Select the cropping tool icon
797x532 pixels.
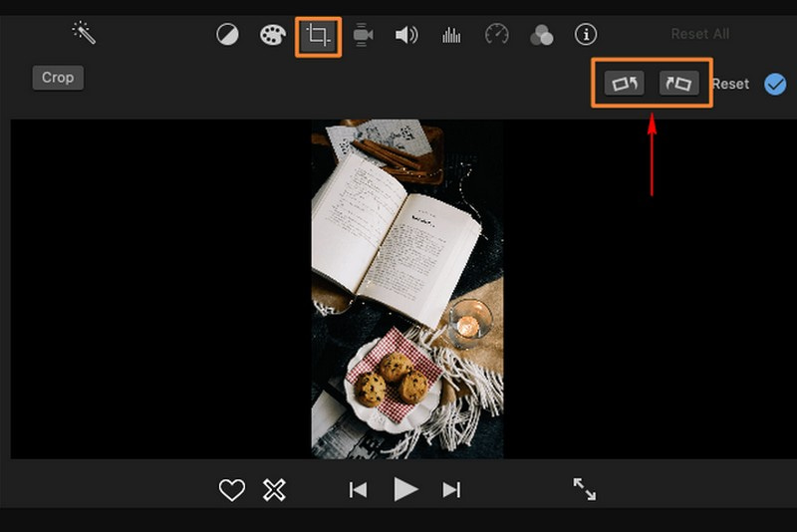tap(318, 36)
